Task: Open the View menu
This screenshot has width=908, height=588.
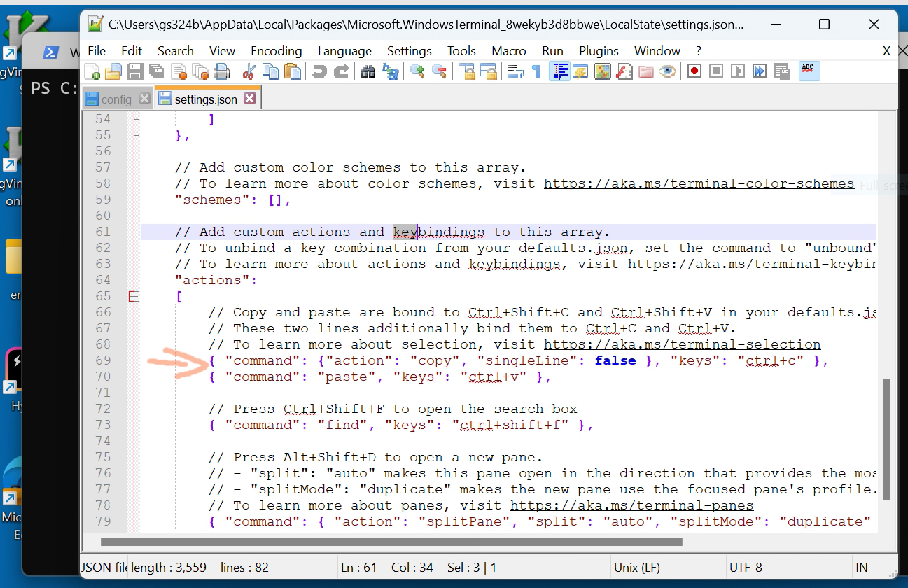Action: click(222, 51)
